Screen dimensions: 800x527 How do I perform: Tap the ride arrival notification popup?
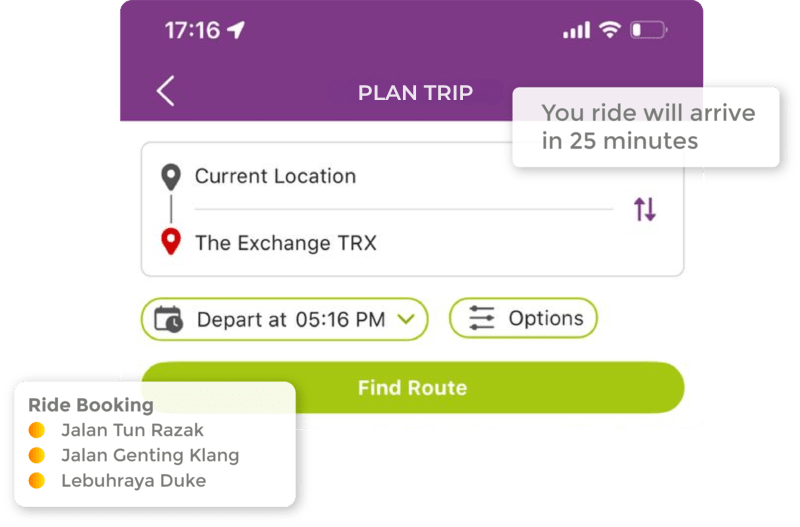pos(646,126)
